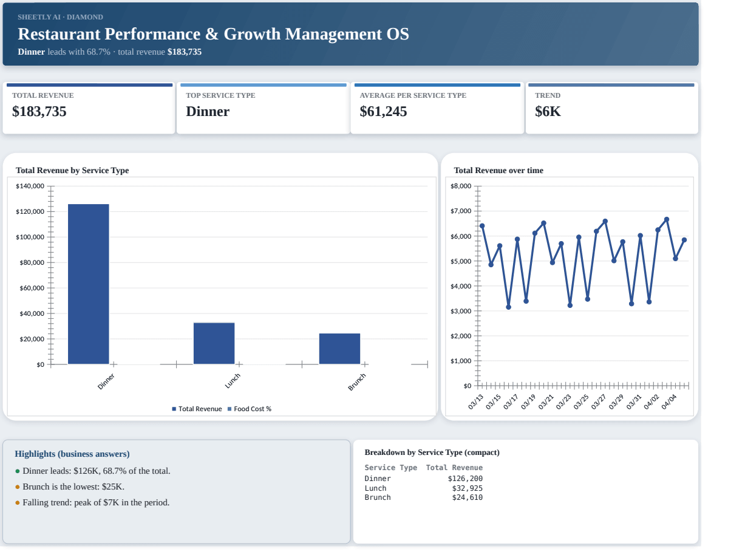Click the TOP SERVICE TYPE card label
This screenshot has height=560, width=745.
[x=220, y=95]
